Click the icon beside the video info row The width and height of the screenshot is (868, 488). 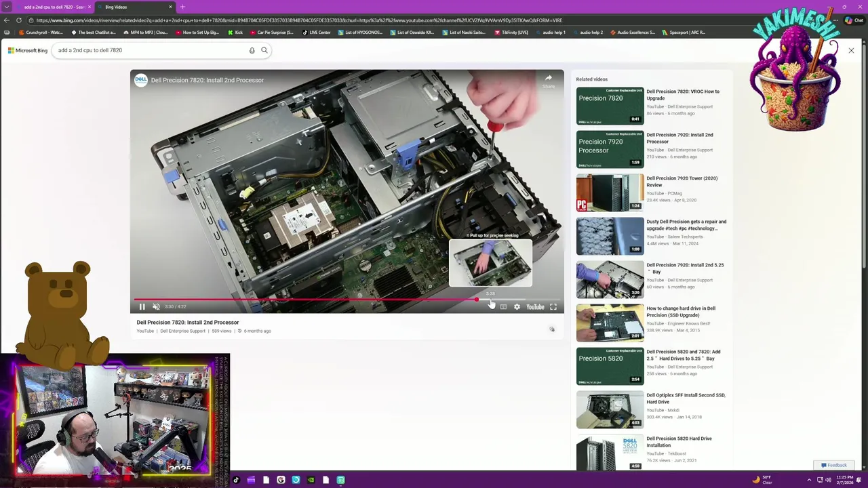tap(552, 329)
